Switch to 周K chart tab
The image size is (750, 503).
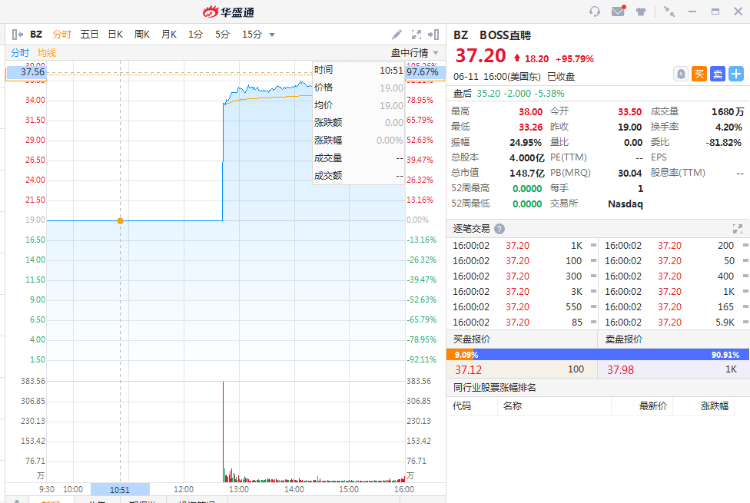coord(142,34)
